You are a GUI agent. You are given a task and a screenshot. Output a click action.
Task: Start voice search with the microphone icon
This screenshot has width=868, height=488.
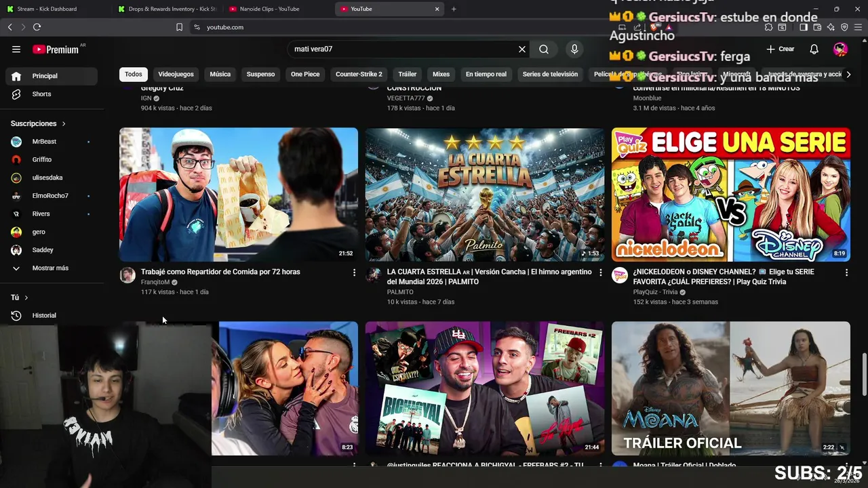coord(574,49)
